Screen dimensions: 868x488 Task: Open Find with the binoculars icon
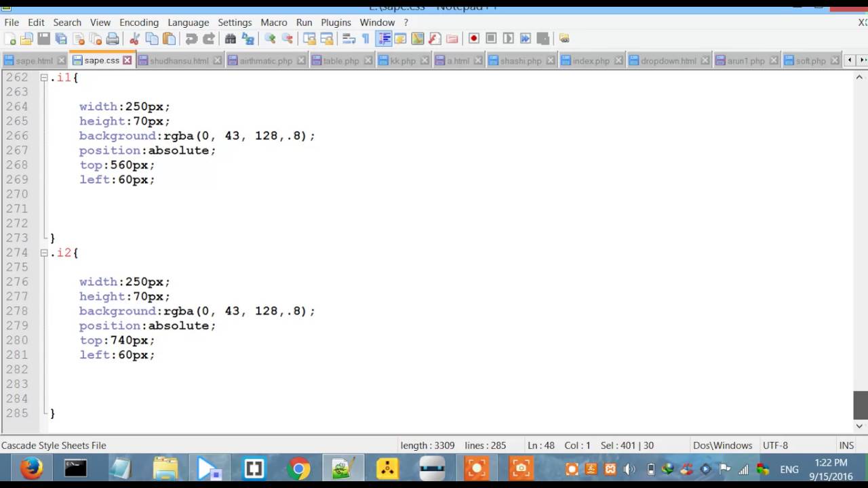231,39
